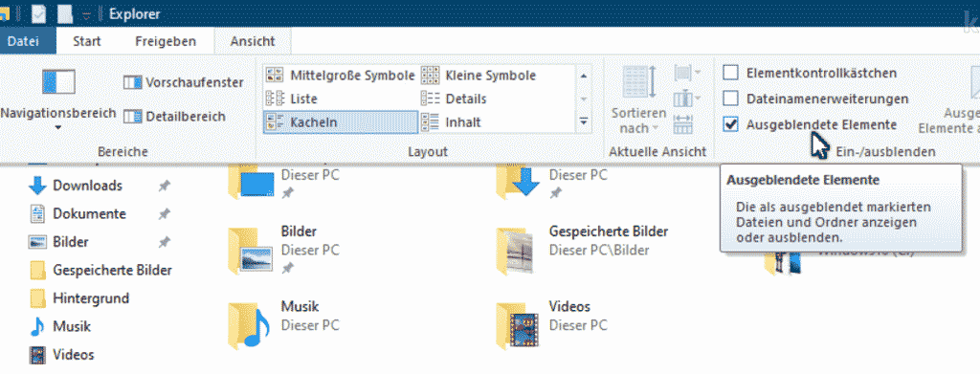The width and height of the screenshot is (980, 374).
Task: Switch to Liste layout
Action: [292, 99]
